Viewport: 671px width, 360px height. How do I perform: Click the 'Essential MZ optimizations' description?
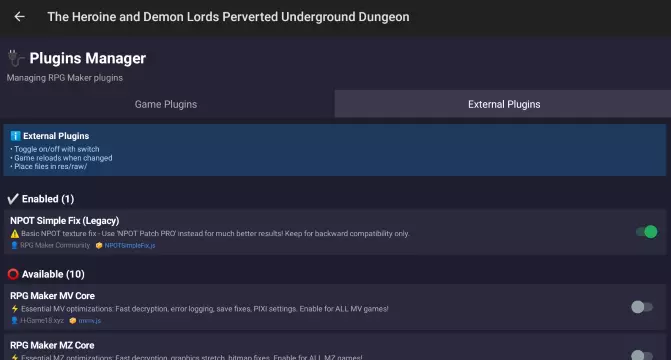point(191,357)
